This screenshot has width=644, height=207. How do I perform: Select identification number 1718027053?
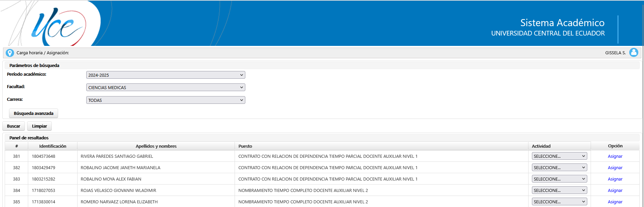coord(43,190)
